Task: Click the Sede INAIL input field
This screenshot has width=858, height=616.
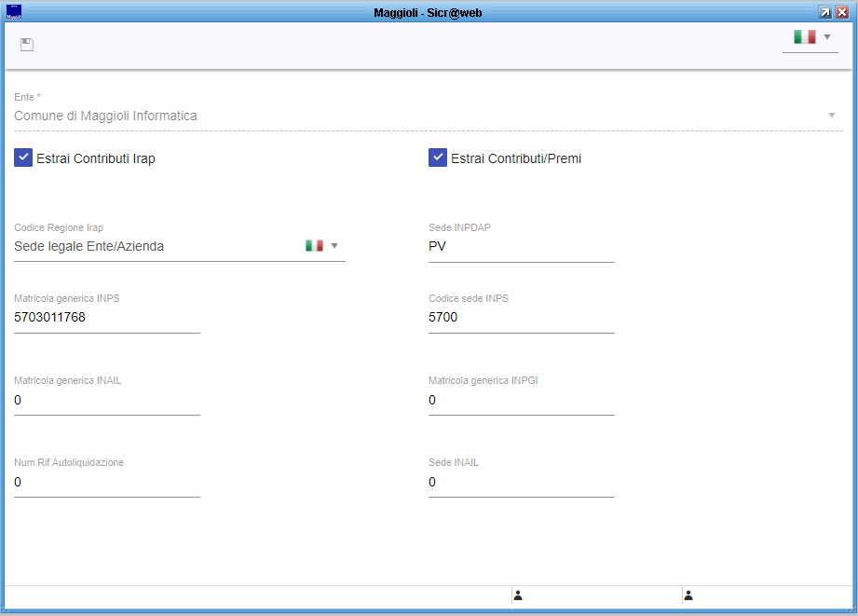Action: point(522,483)
